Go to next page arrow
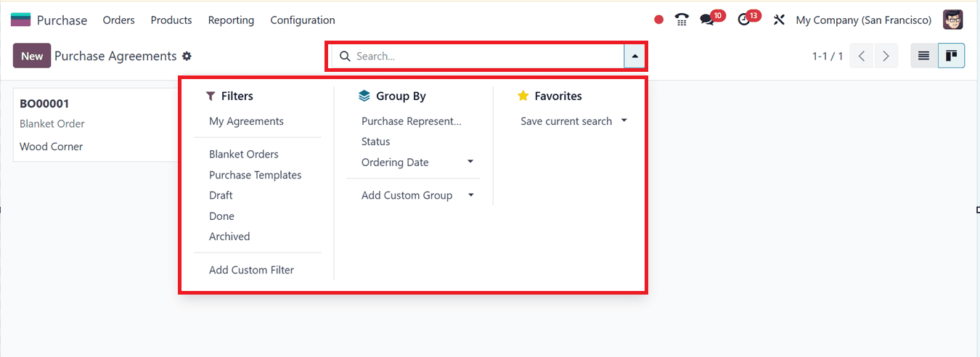This screenshot has height=357, width=980. tap(886, 56)
